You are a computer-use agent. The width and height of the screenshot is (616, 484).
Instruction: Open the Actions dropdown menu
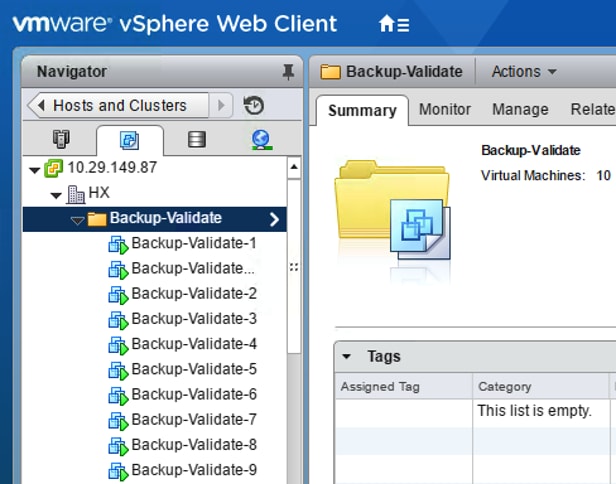click(x=524, y=72)
